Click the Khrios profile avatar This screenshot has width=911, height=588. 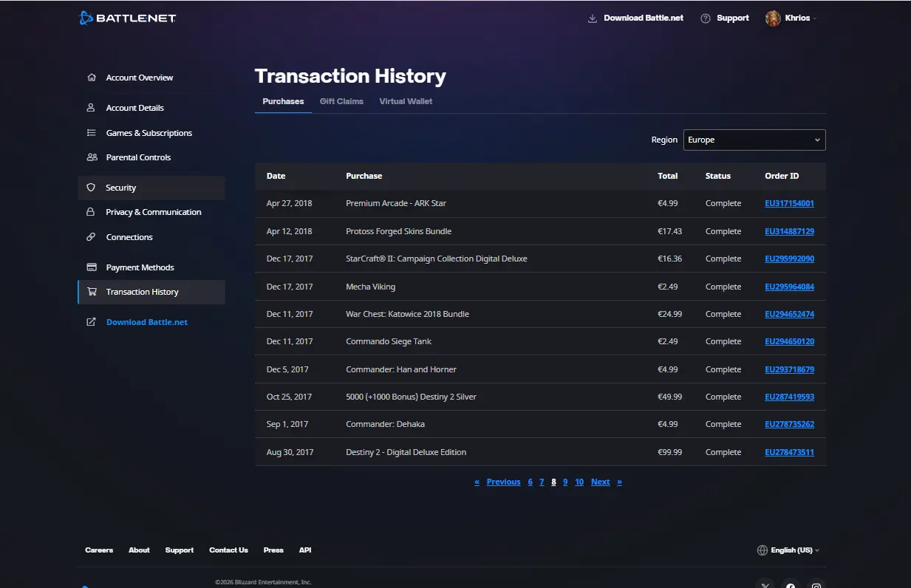773,18
